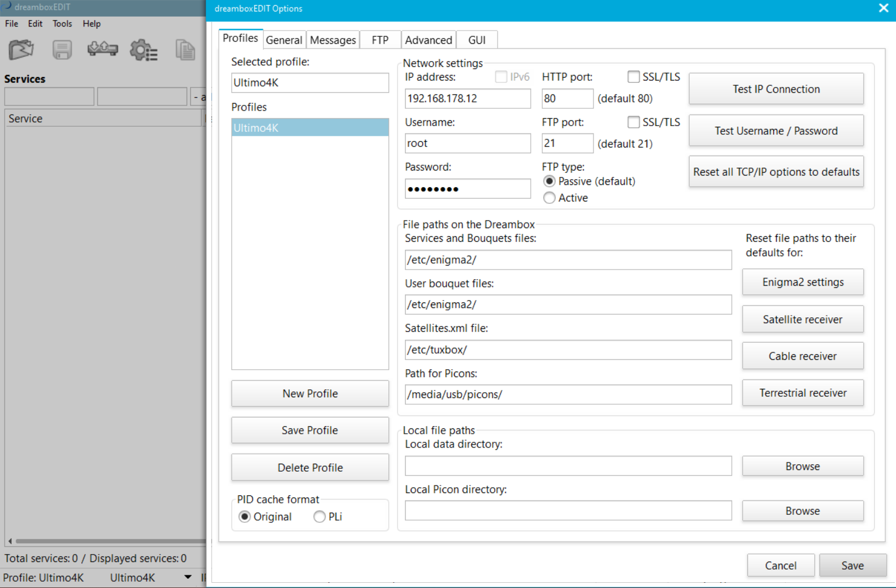Click Test Username / Password button
The width and height of the screenshot is (896, 588).
pos(776,131)
